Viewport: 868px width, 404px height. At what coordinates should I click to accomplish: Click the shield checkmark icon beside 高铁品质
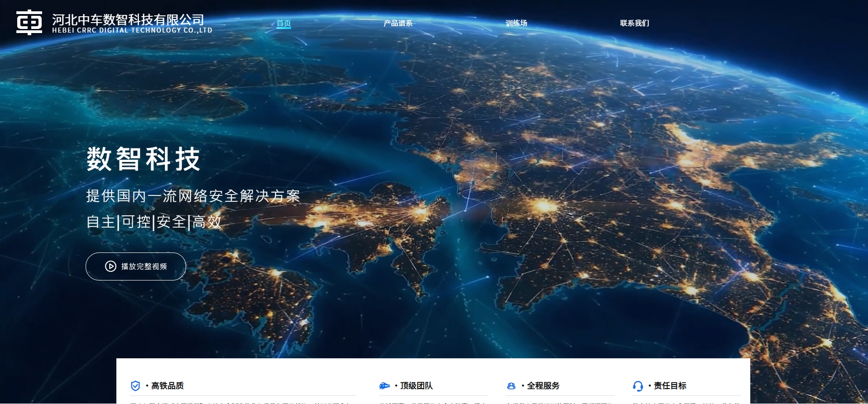click(135, 385)
